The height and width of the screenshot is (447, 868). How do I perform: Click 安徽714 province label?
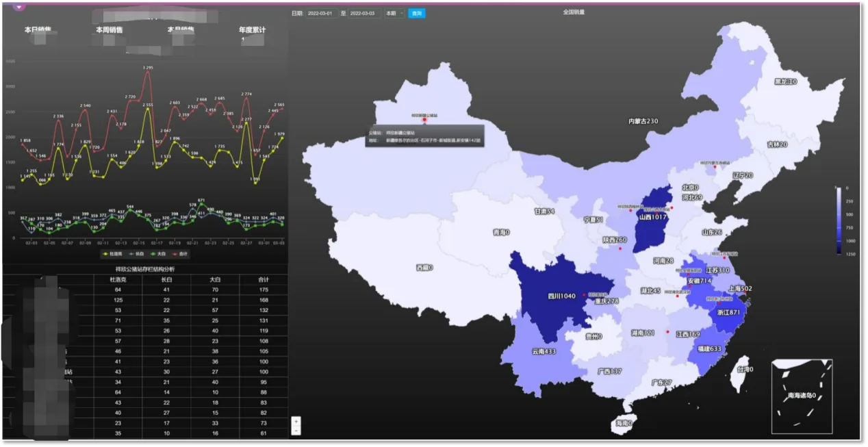(700, 281)
